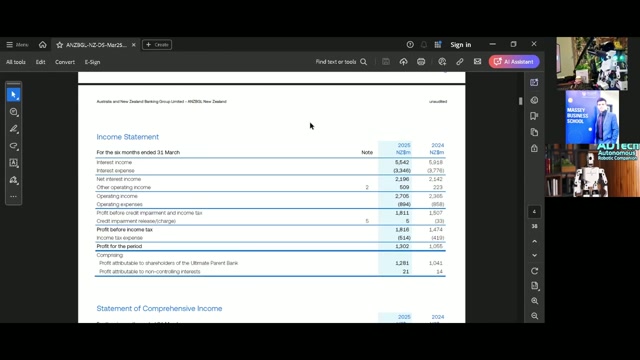Open the Help question mark icon

pyautogui.click(x=410, y=44)
